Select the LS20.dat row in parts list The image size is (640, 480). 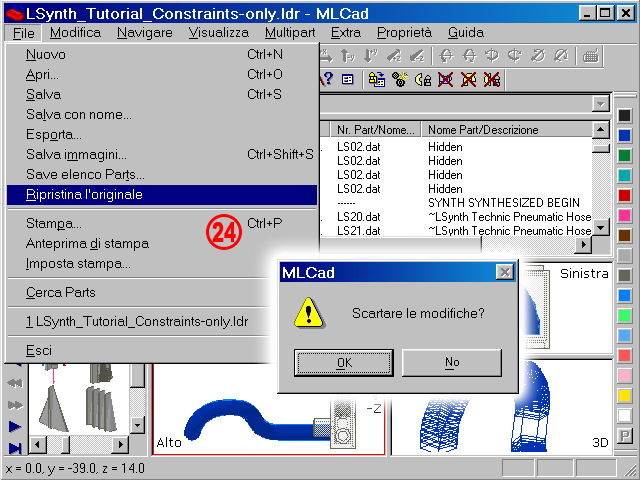[x=456, y=217]
